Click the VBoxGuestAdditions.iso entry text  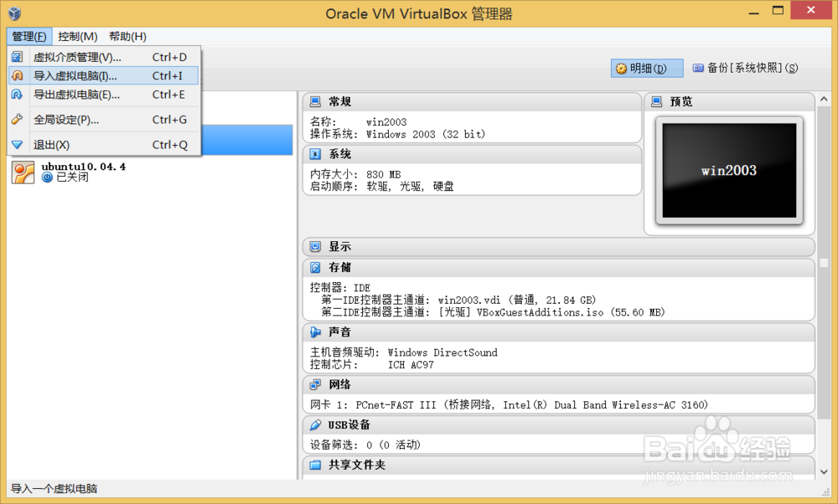pyautogui.click(x=493, y=312)
